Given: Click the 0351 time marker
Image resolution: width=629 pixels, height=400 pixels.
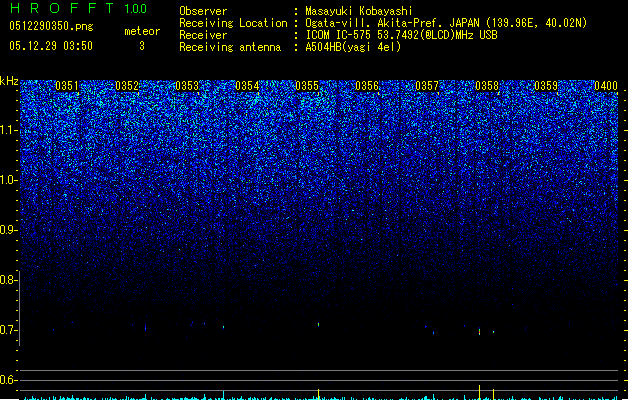Looking at the screenshot, I should (67, 86).
